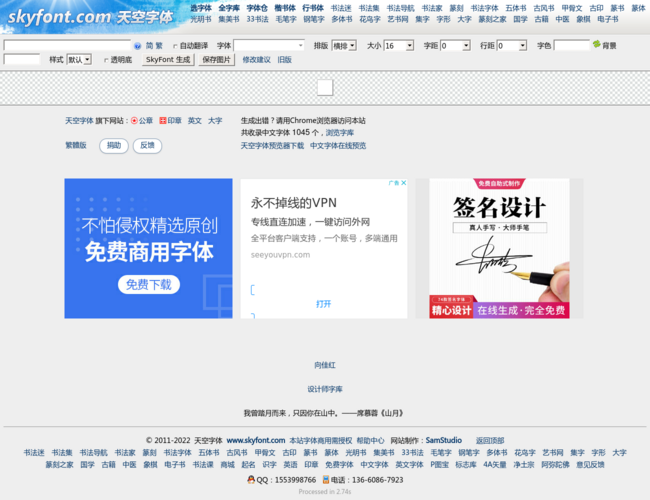650x500 pixels.
Task: Open the 起名 footer link
Action: pyautogui.click(x=248, y=465)
